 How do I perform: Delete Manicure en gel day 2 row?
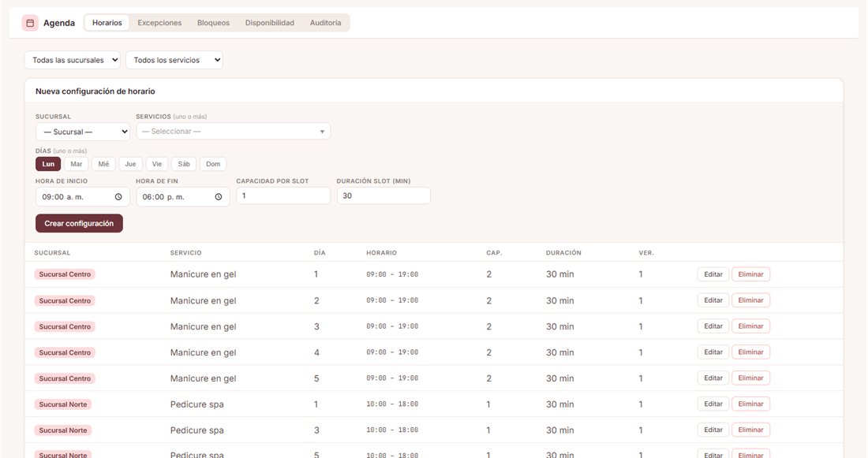[x=750, y=300]
